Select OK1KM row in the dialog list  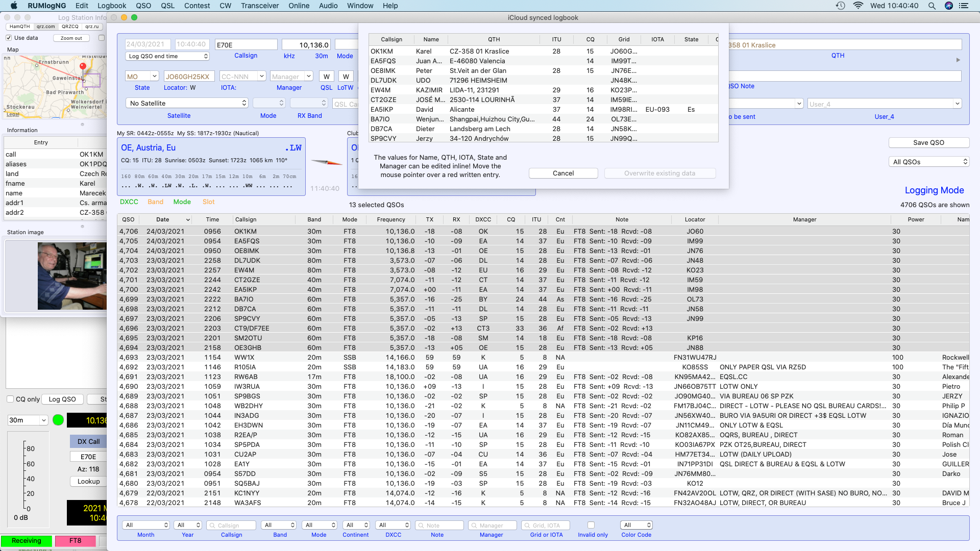click(544, 52)
